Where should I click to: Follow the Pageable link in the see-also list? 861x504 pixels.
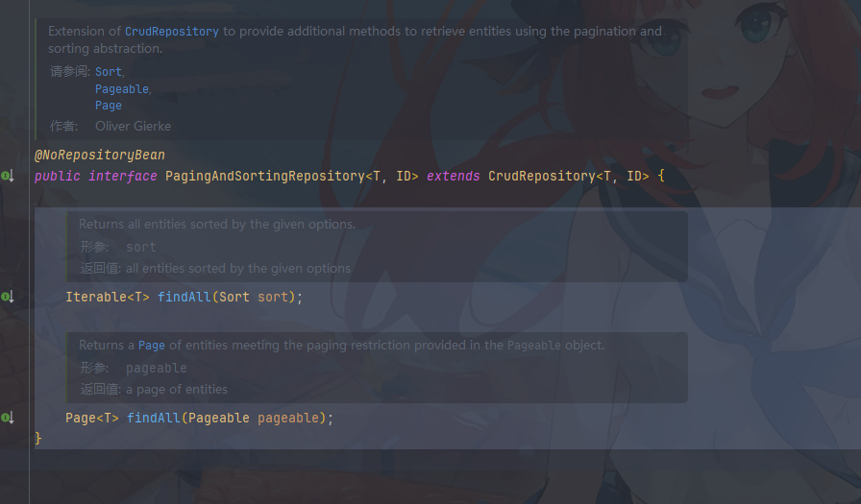121,89
